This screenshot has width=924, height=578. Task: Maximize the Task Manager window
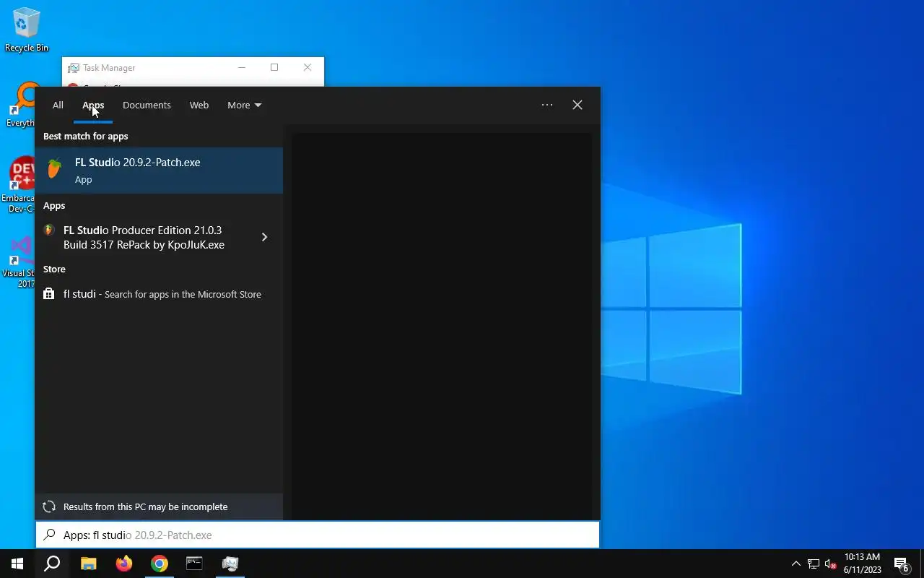pyautogui.click(x=274, y=67)
